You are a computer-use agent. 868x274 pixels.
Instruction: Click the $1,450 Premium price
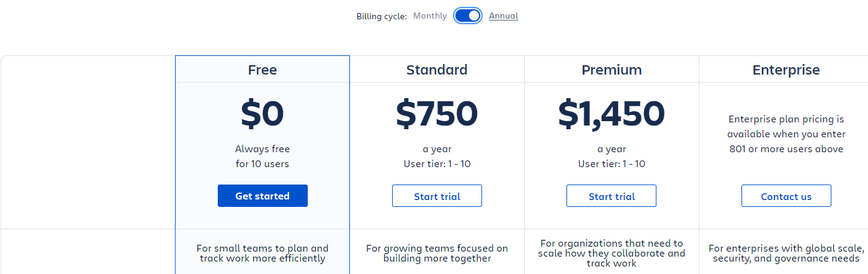click(x=612, y=113)
